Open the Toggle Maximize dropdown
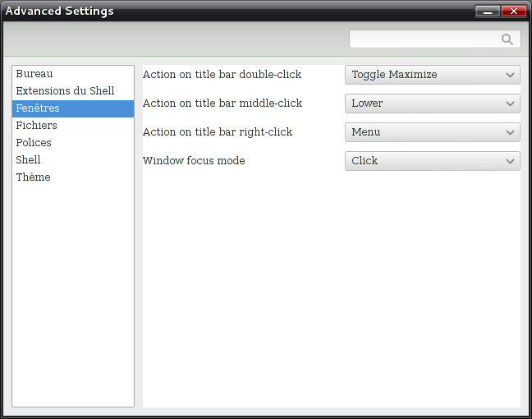The image size is (532, 419). click(x=432, y=75)
